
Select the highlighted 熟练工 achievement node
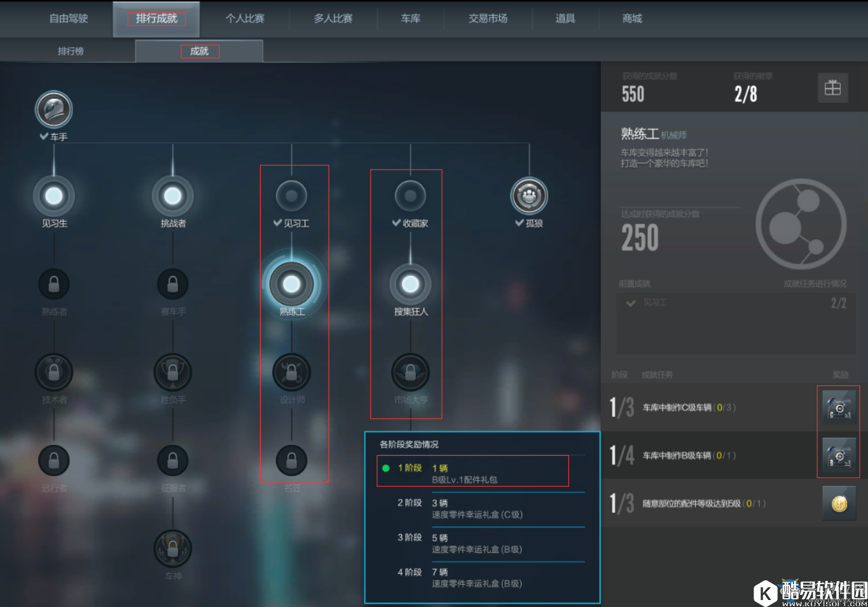(292, 284)
